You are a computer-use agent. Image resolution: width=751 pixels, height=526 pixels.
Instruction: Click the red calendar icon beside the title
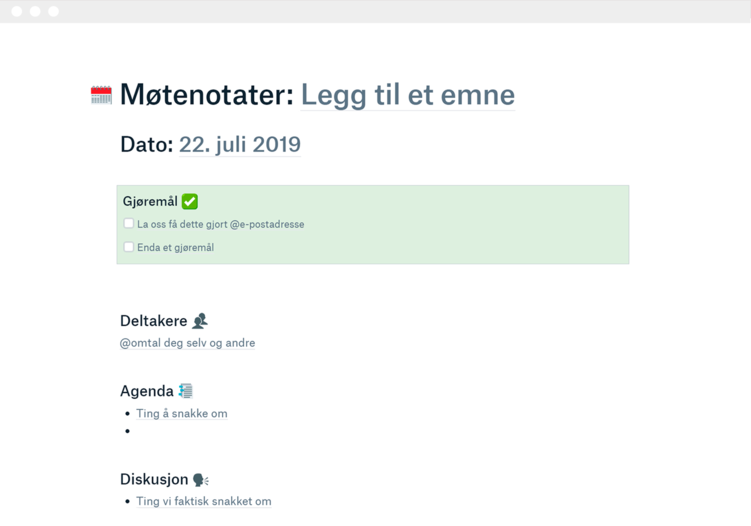pos(101,95)
